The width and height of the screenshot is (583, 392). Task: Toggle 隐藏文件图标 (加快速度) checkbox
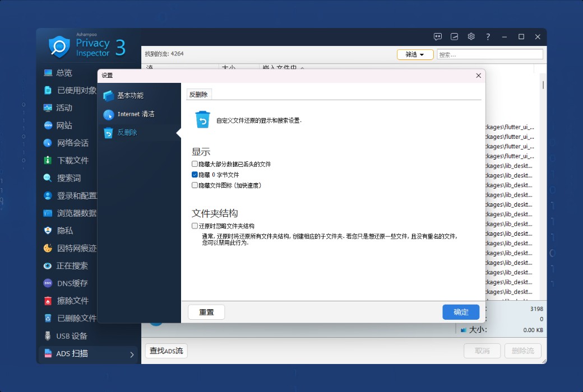pyautogui.click(x=195, y=185)
